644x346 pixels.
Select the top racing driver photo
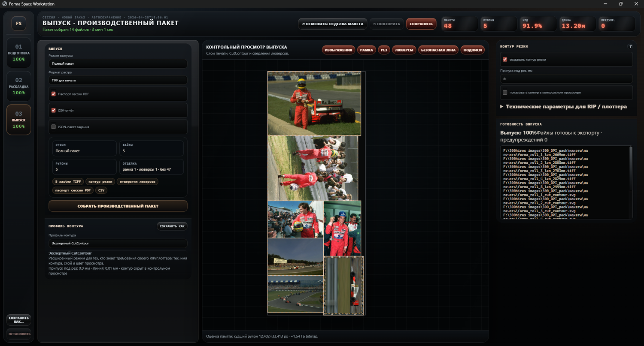[x=314, y=103]
